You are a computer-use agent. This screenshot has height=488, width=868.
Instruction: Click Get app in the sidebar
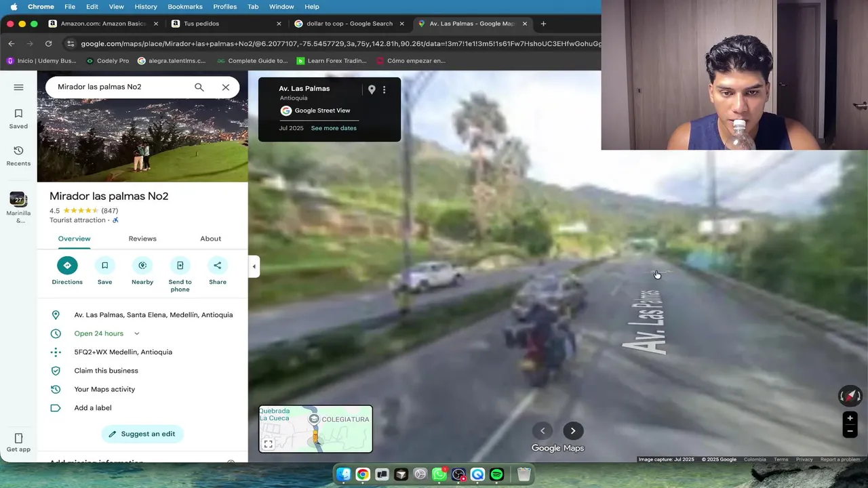tap(18, 443)
